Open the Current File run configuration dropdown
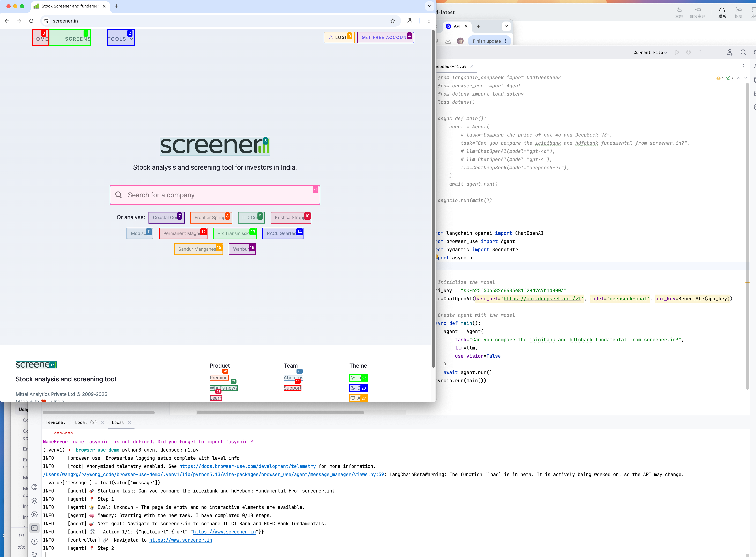756x557 pixels. point(650,52)
